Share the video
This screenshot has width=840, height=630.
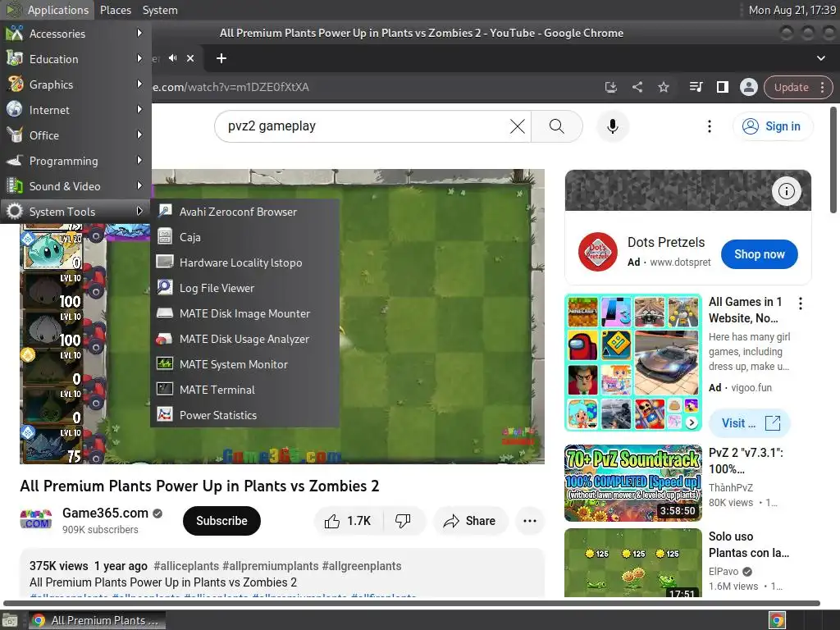(470, 521)
